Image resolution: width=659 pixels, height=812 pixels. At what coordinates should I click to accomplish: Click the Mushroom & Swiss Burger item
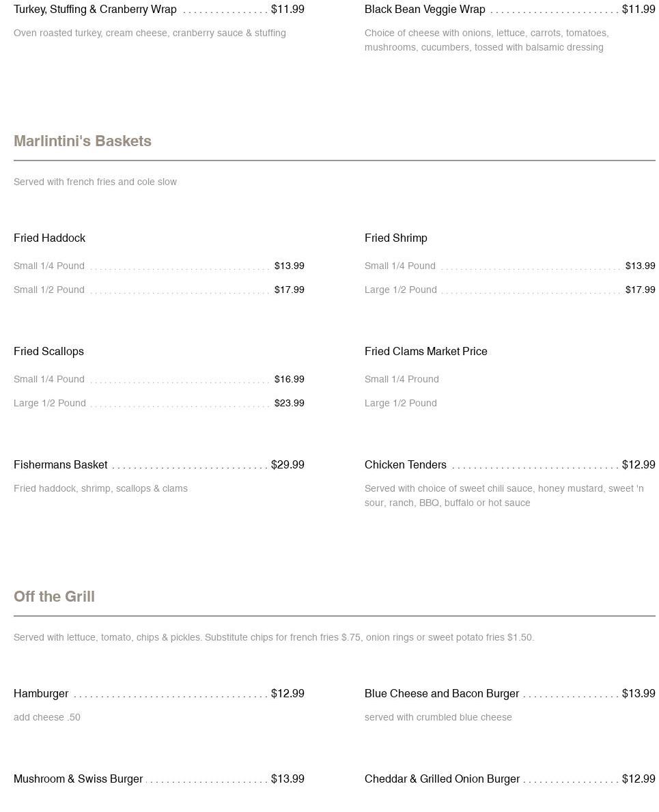coord(78,779)
